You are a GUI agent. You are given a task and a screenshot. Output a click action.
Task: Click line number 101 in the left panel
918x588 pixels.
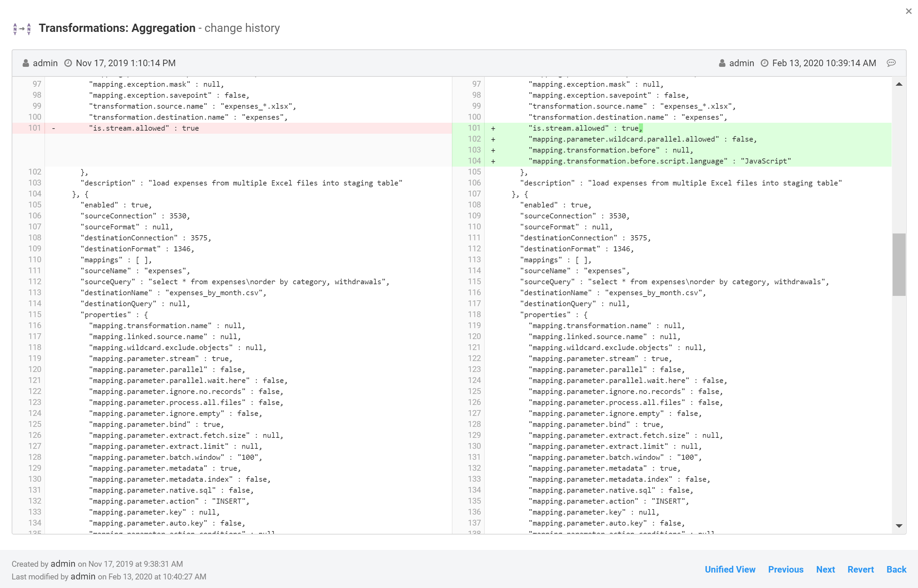34,128
